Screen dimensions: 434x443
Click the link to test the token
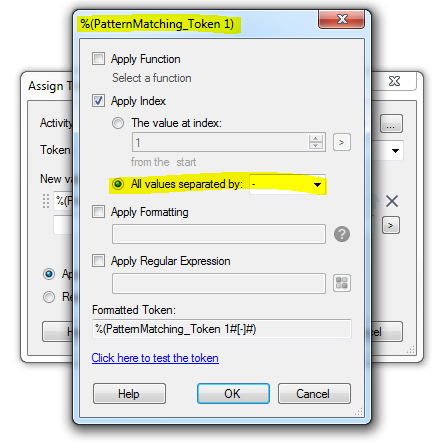pos(155,358)
